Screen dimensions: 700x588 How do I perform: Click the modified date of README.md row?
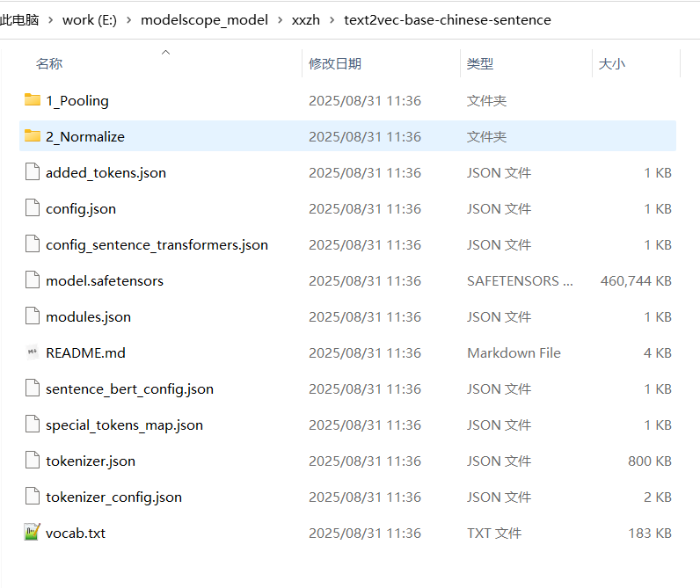(365, 353)
